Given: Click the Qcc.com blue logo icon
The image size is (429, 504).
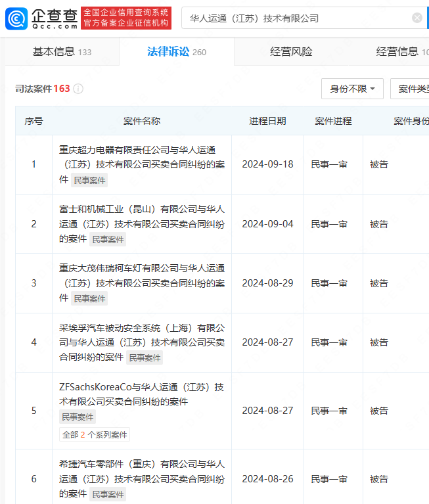Looking at the screenshot, I should click(16, 18).
